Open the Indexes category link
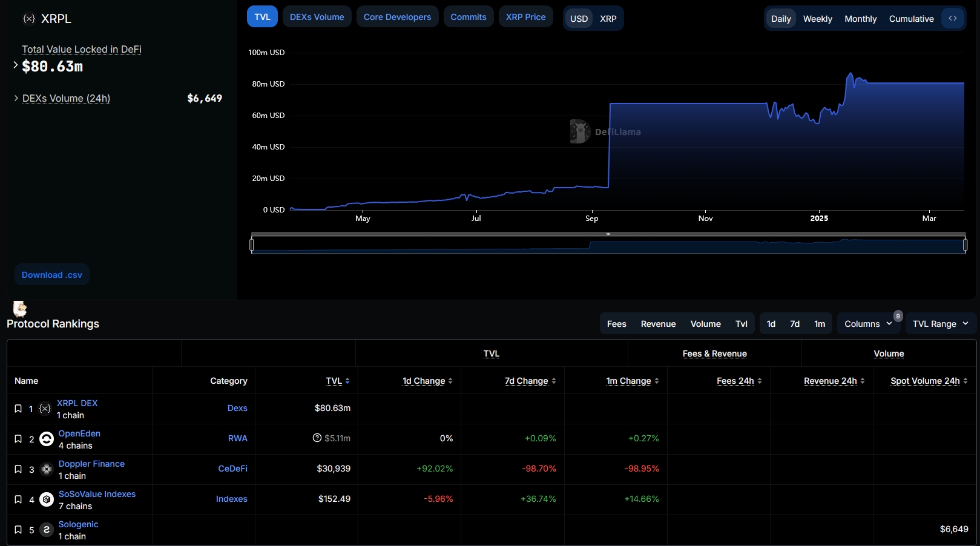980x546 pixels. [232, 499]
